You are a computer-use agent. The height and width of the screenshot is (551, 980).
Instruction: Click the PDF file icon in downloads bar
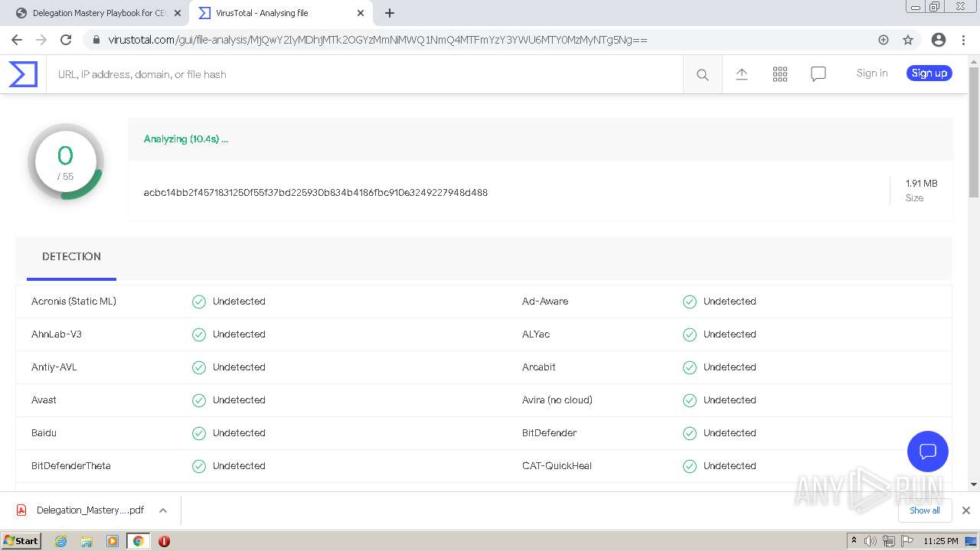[21, 510]
